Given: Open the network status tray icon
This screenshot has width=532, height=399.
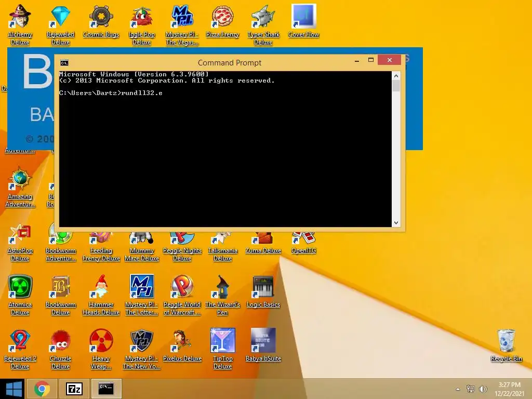Looking at the screenshot, I should [x=471, y=389].
